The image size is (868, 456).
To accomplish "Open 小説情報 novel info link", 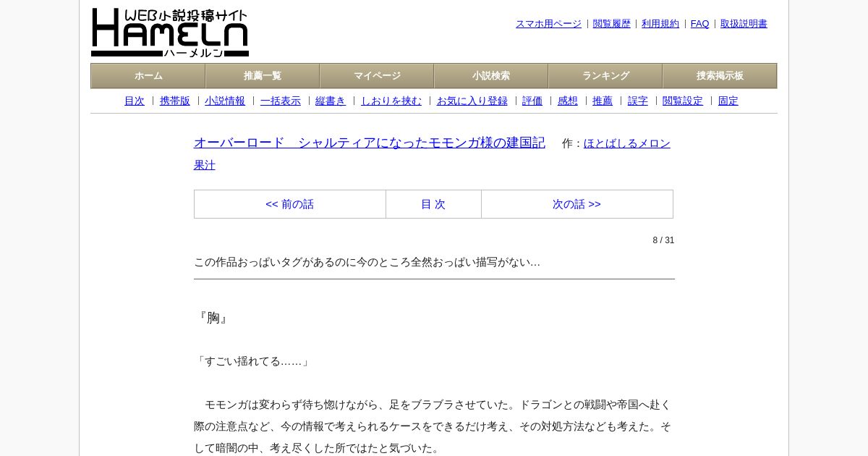I will pos(225,101).
